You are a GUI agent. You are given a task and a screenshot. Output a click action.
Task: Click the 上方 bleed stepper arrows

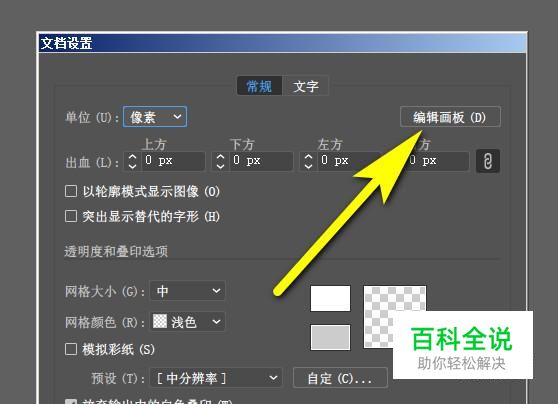coord(132,161)
